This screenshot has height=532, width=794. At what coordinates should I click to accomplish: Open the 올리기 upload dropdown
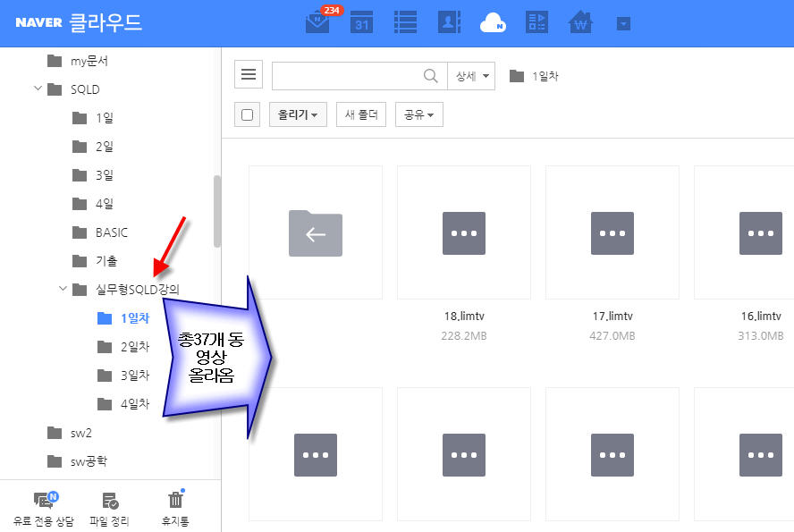[x=298, y=114]
